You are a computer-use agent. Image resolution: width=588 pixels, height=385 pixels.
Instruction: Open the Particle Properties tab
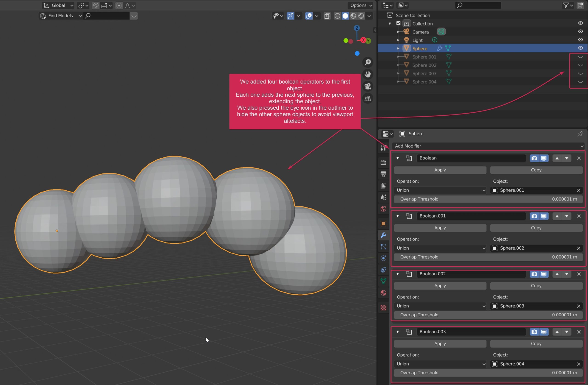pyautogui.click(x=383, y=247)
